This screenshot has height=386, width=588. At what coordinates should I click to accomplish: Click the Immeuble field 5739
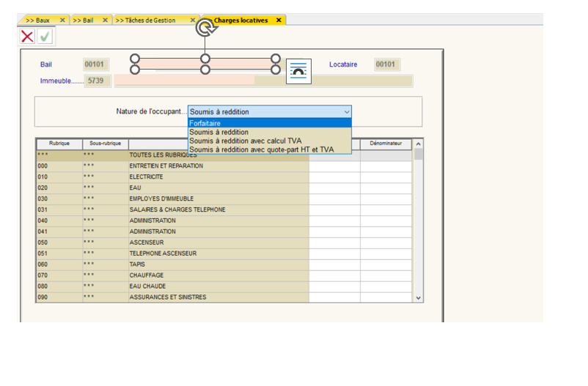tap(97, 81)
